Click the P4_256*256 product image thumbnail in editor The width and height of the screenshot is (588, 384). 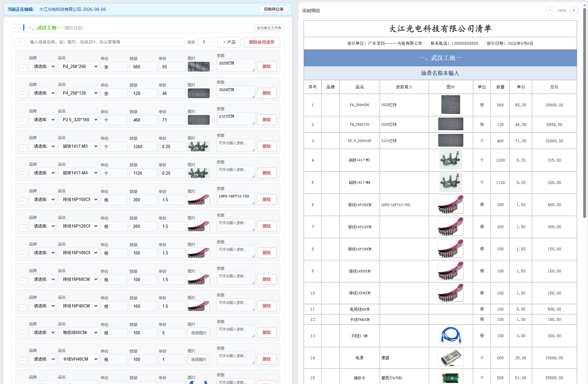point(199,67)
